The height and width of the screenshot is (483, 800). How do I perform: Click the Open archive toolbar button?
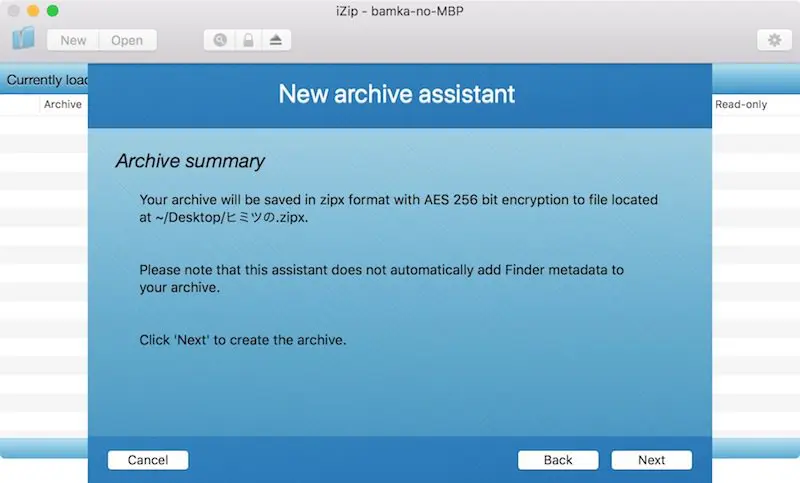pos(128,40)
